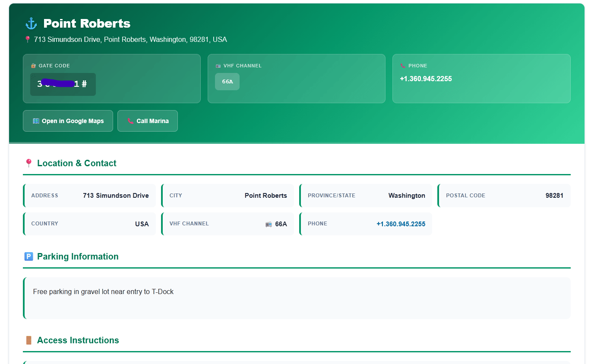The width and height of the screenshot is (591, 364).
Task: Click the pin icon before the header address
Action: 28,39
